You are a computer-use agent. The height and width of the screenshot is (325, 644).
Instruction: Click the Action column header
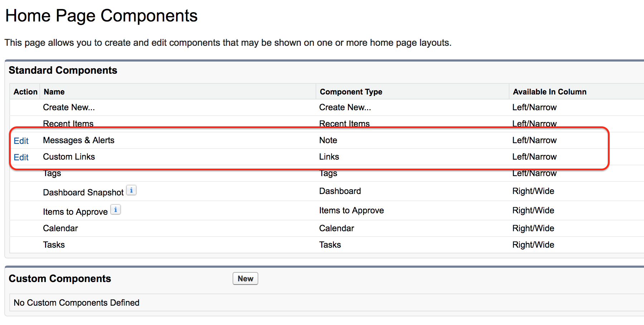tap(25, 92)
